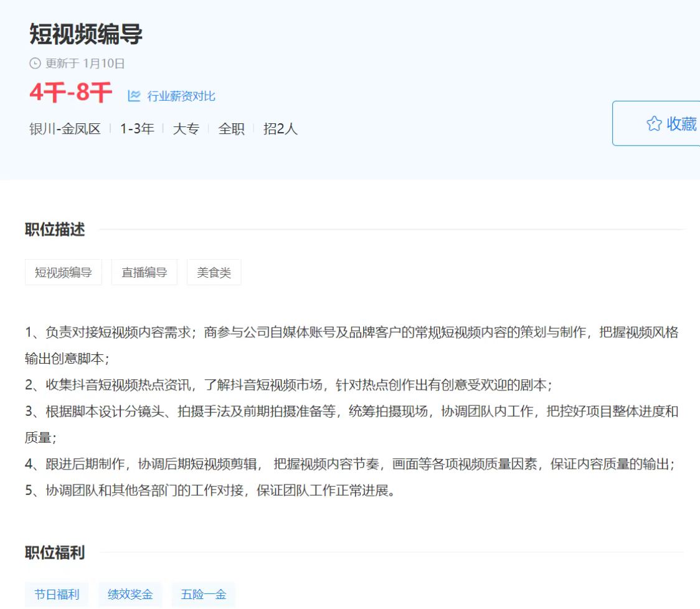Screen dimensions: 700x609
Task: Click the 大专 education requirement
Action: coord(186,129)
